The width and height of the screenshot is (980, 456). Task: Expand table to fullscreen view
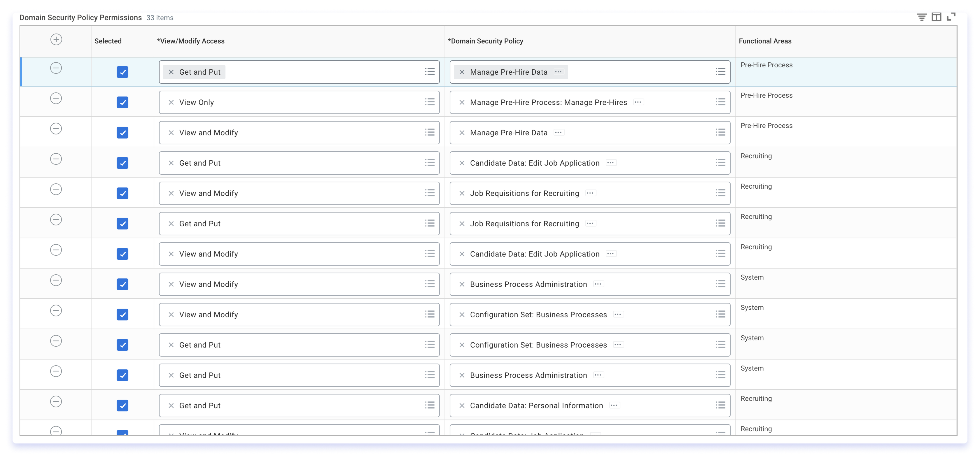[x=951, y=17]
